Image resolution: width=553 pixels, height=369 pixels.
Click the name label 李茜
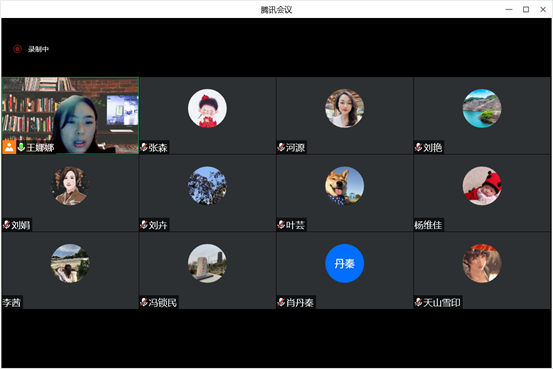click(12, 303)
